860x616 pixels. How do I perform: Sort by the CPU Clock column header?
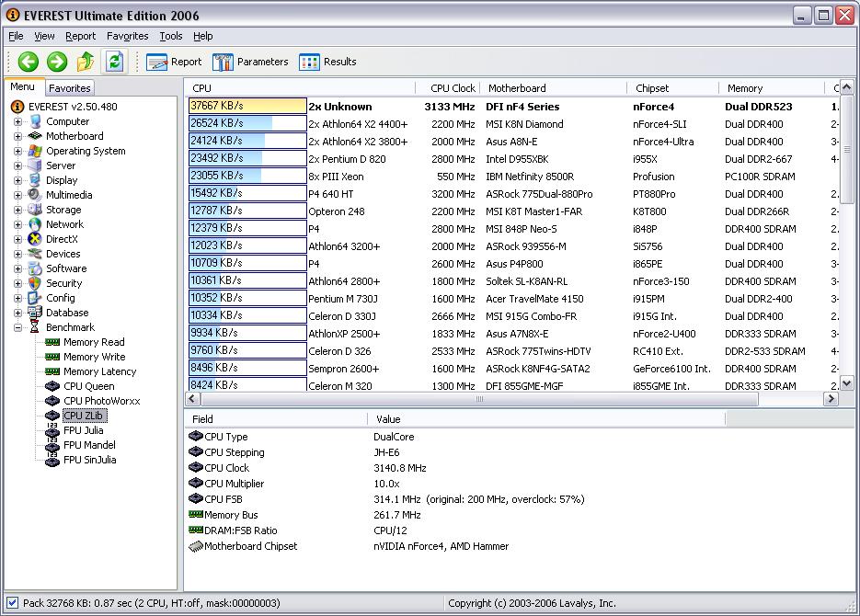click(448, 88)
